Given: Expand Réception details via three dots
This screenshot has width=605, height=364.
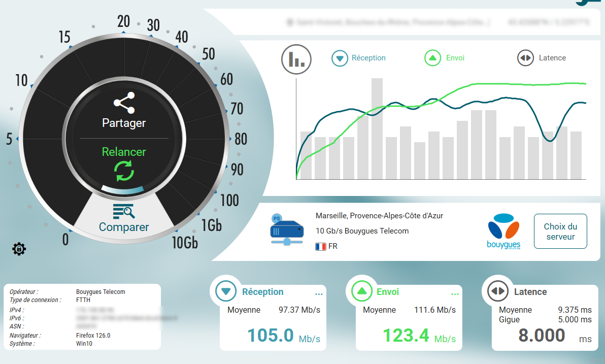Looking at the screenshot, I should tap(319, 294).
